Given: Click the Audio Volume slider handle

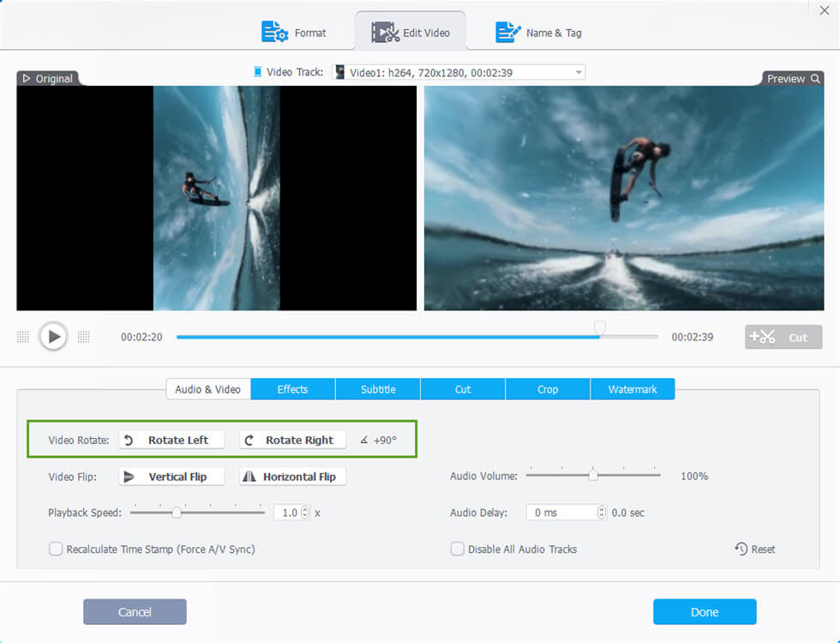Looking at the screenshot, I should [593, 475].
